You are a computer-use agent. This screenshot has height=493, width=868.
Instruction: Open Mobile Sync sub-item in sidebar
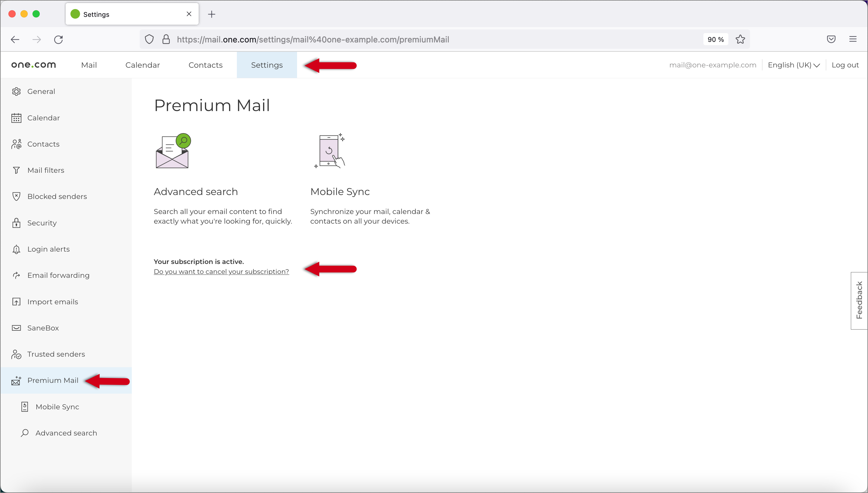66,407
